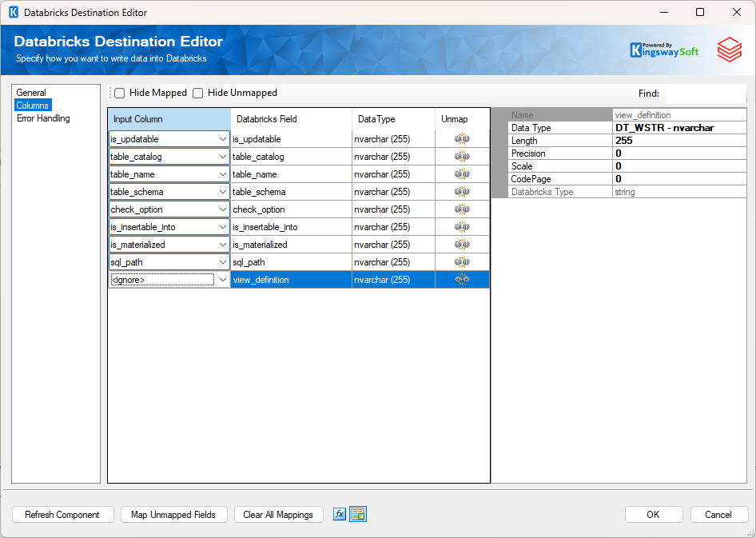
Task: Open the is_updatable input column dropdown
Action: click(222, 139)
